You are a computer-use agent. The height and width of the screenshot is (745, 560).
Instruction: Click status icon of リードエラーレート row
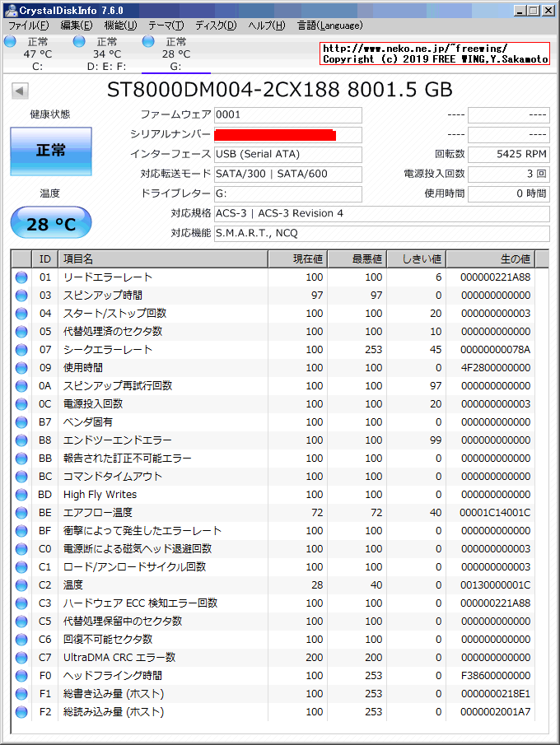[21, 277]
